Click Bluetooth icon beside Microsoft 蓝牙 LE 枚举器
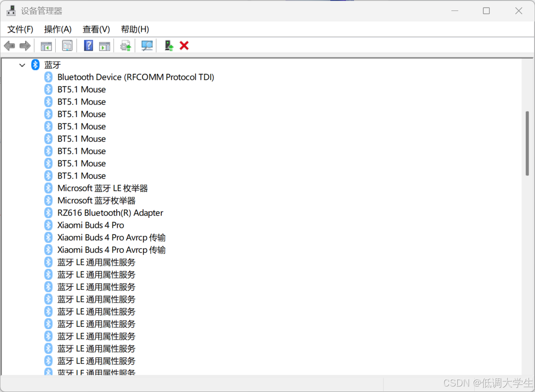The image size is (535, 392). (48, 188)
